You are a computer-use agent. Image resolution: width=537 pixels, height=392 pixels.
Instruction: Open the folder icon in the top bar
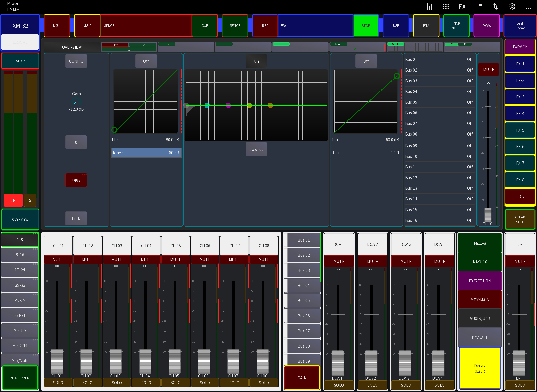(479, 6)
